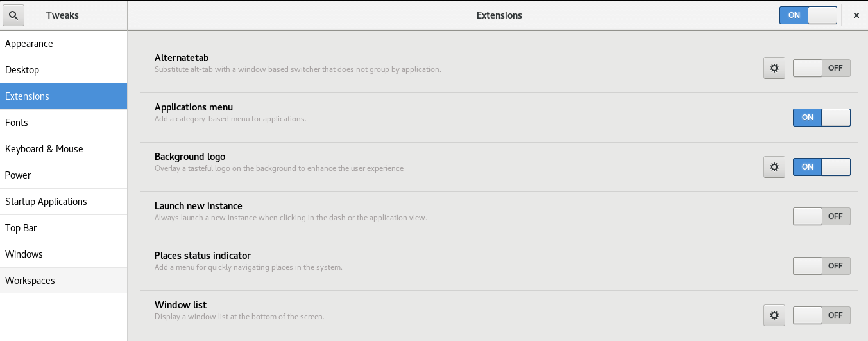The width and height of the screenshot is (868, 341).
Task: Open Alternatetab extension settings gear
Action: click(x=774, y=68)
